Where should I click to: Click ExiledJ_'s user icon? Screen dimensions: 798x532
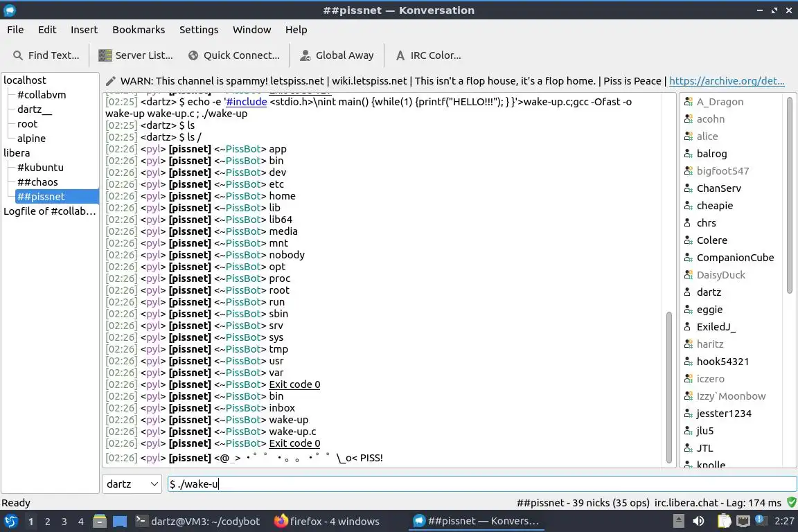tap(688, 327)
